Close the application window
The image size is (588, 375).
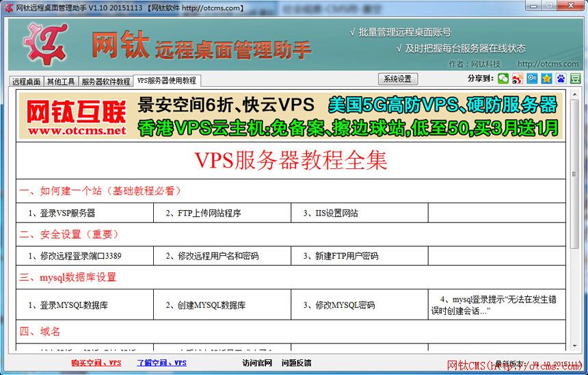tap(571, 5)
